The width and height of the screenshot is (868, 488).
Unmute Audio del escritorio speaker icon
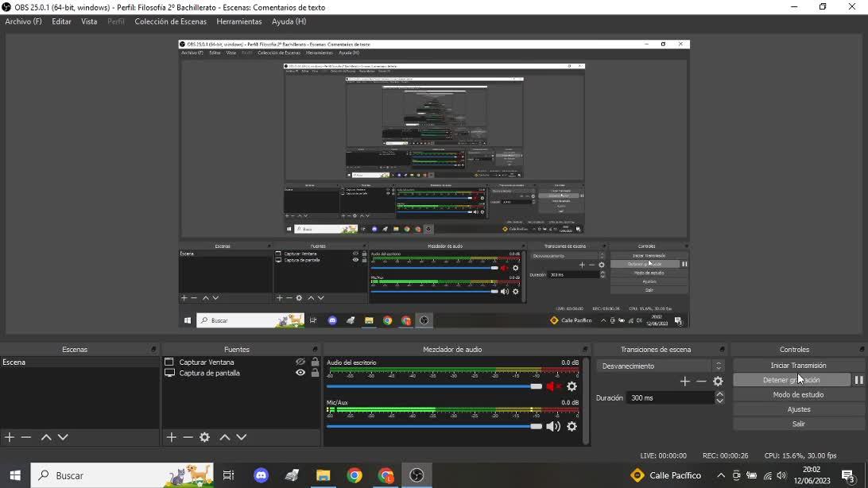tap(553, 386)
